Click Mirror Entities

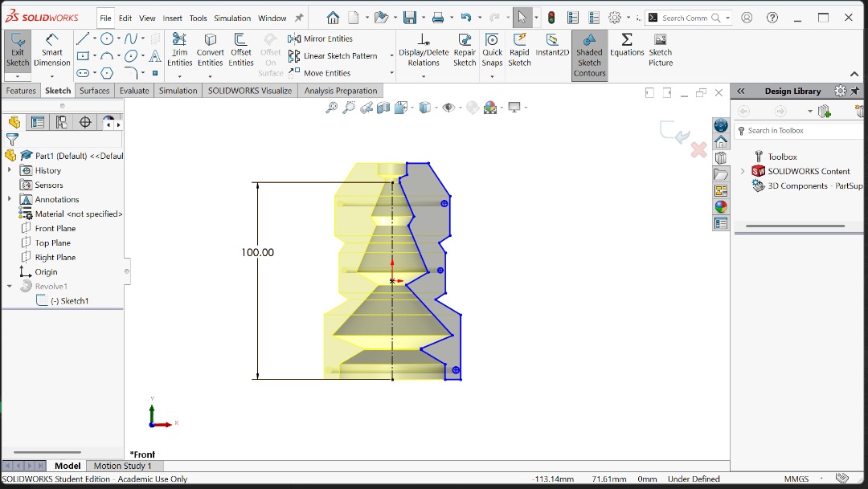(x=321, y=39)
